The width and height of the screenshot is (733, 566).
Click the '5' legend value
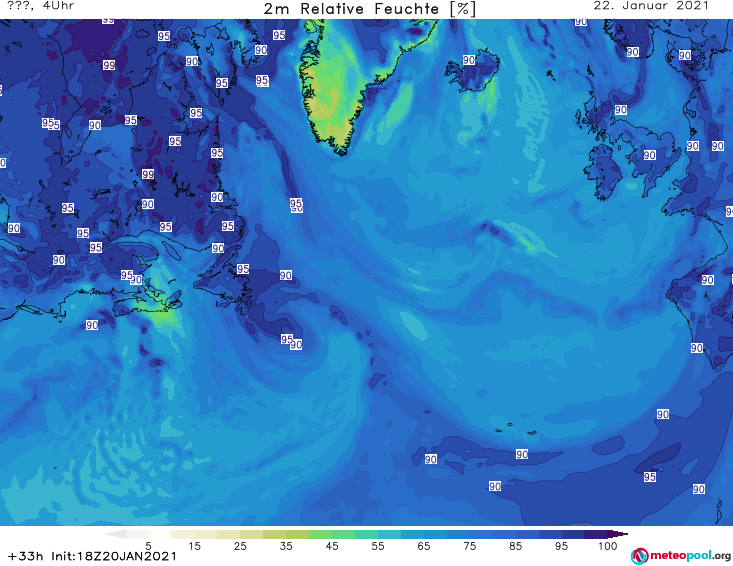tap(148, 546)
